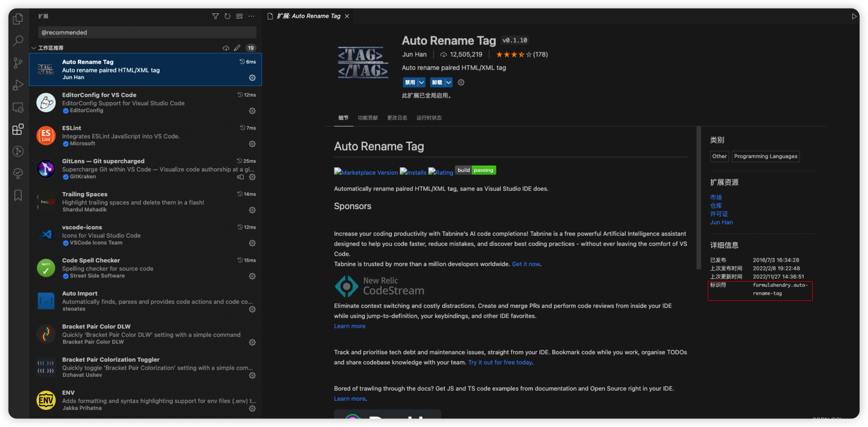Switch to the 运行时状态 tab

pos(429,118)
